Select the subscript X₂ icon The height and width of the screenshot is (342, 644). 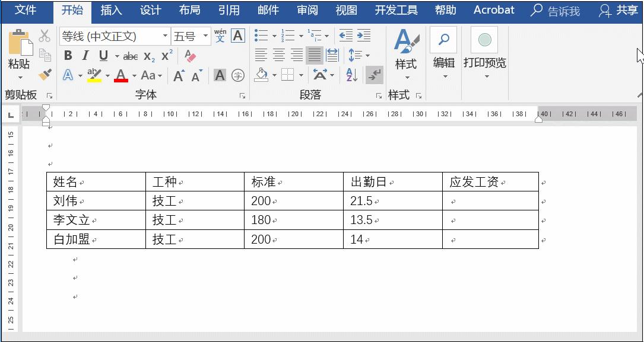(x=148, y=56)
